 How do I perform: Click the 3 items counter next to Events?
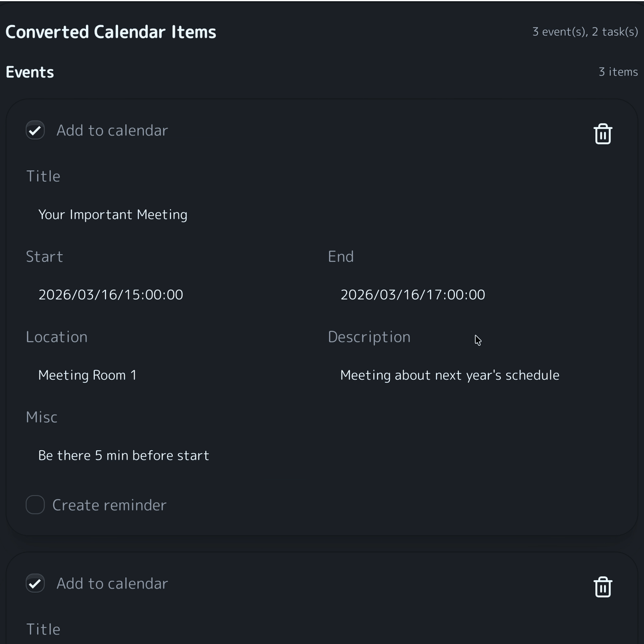[x=618, y=72]
